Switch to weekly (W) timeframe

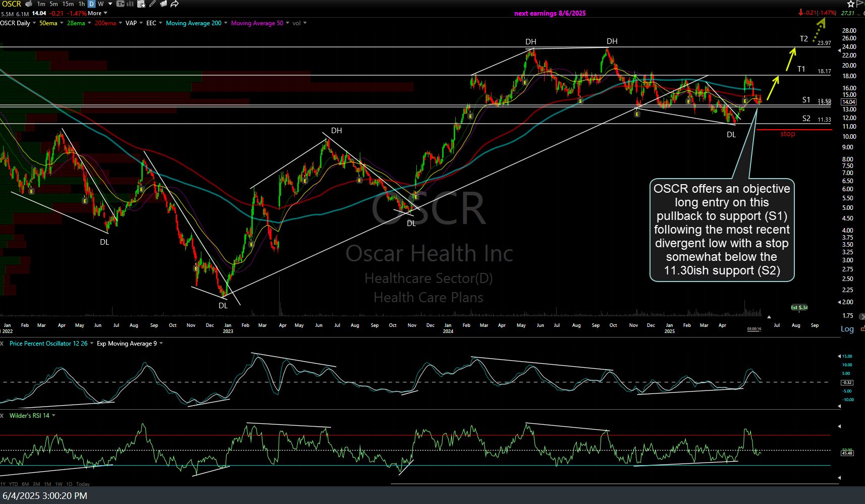click(x=101, y=4)
